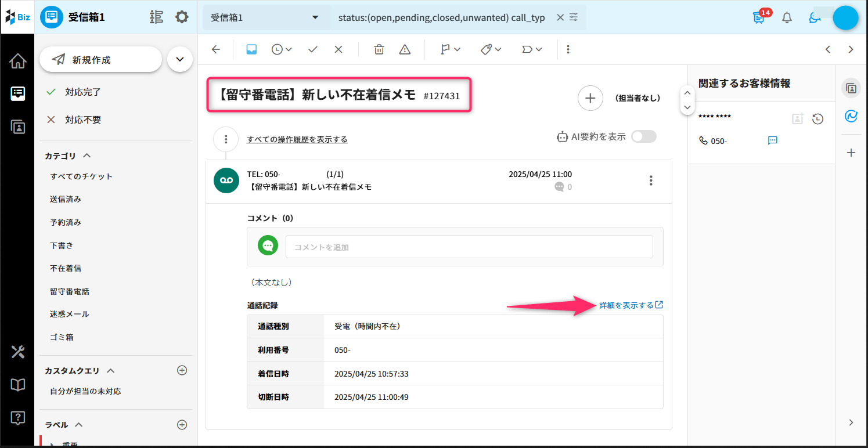This screenshot has height=448, width=868.
Task: Open the blue swirl integration icon in right rail
Action: (x=852, y=117)
